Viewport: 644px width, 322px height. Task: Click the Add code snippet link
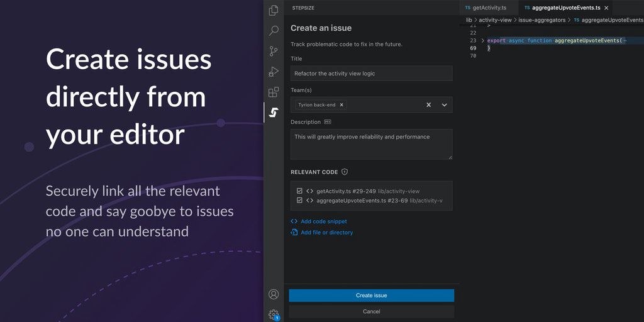coord(324,221)
